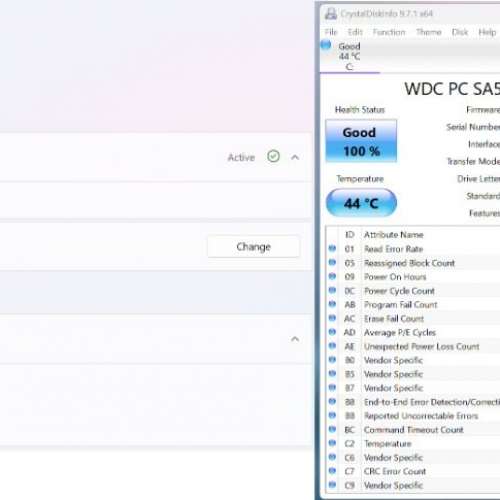
Task: Open the Function menu
Action: (389, 32)
